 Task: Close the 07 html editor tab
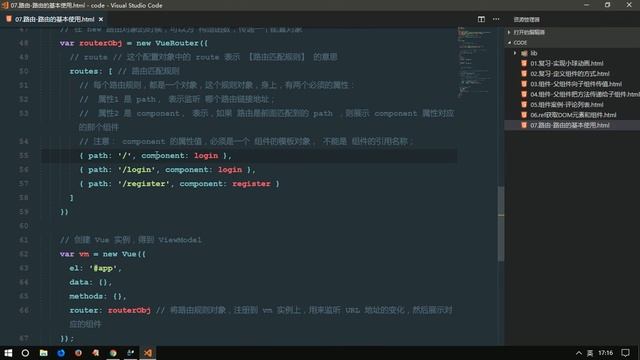[101, 19]
